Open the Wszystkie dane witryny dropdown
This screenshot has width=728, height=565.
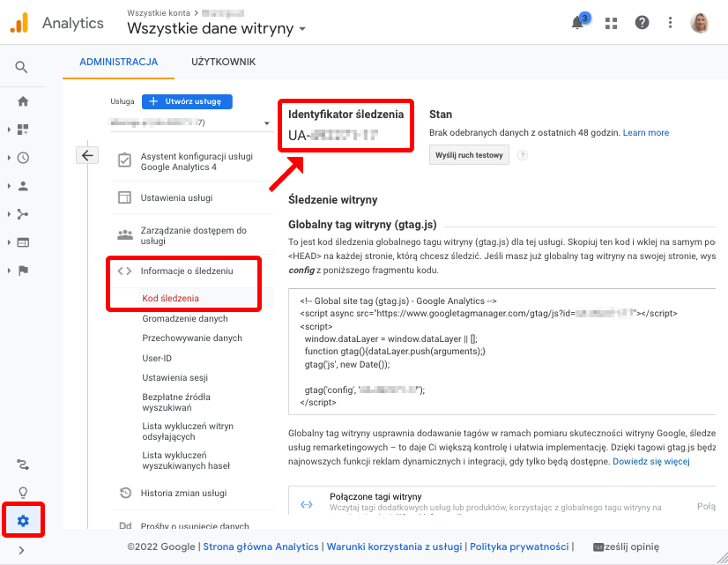pyautogui.click(x=214, y=29)
